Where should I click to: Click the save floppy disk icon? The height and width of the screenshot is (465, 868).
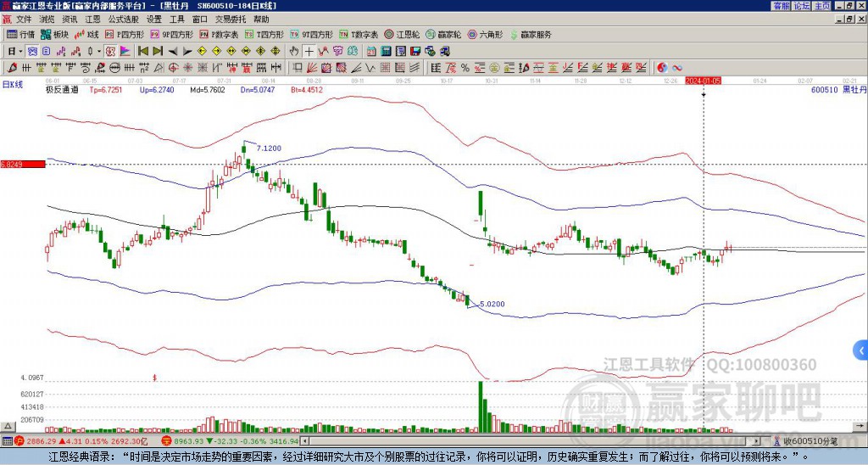(x=415, y=52)
